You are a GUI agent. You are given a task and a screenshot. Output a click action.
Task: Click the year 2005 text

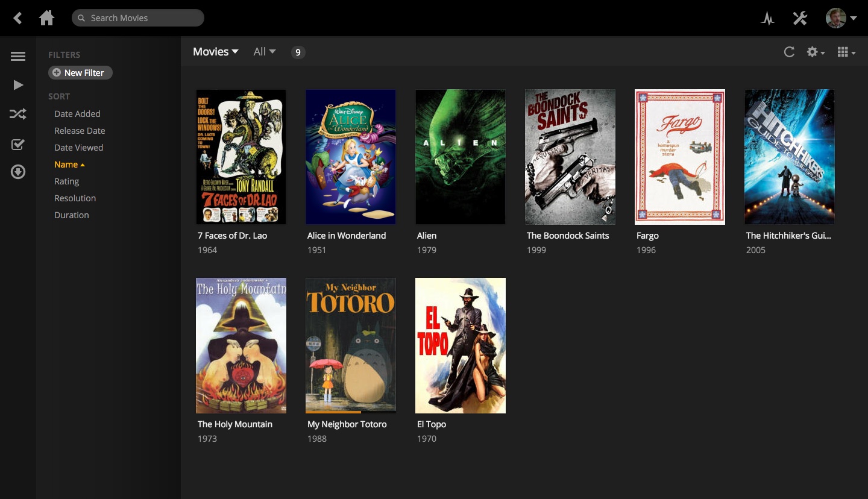[756, 250]
